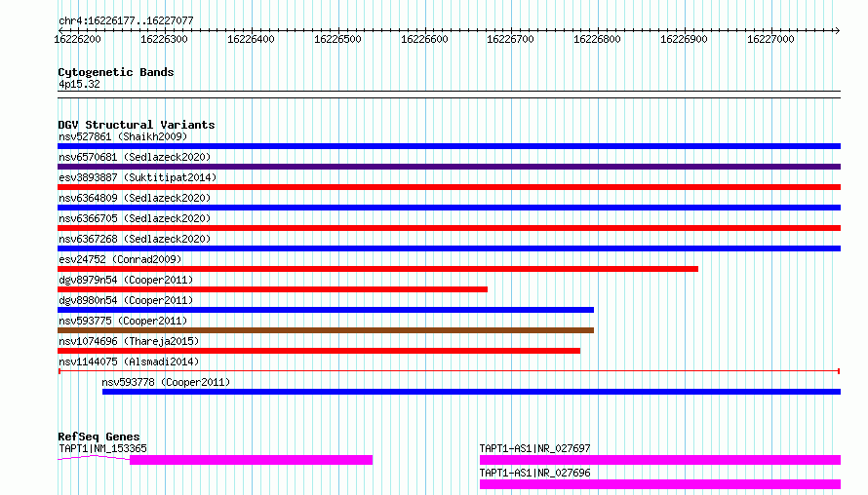Click the TAPT1 NM_153365 magenta exon block

click(x=252, y=460)
